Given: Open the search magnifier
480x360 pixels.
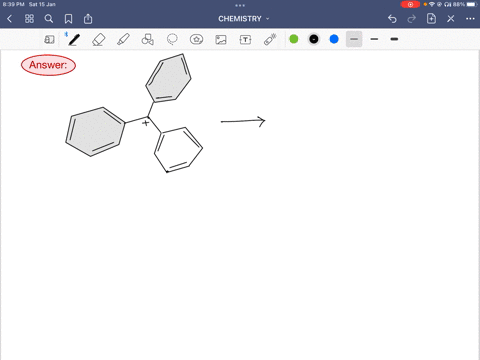Looking at the screenshot, I should [49, 19].
